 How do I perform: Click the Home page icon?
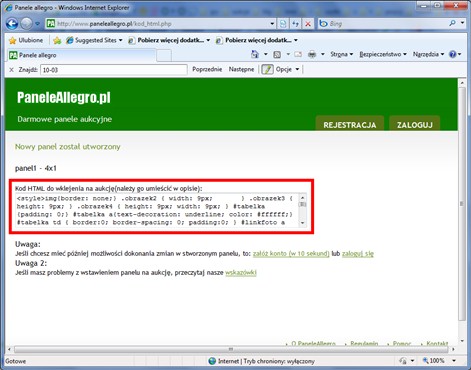255,54
